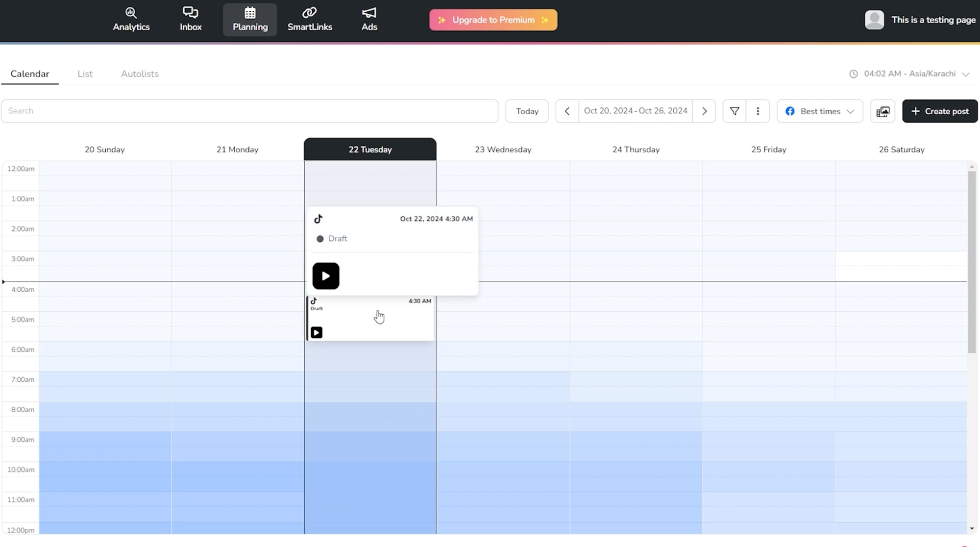Image resolution: width=980 pixels, height=547 pixels.
Task: Click the Today button
Action: point(527,111)
